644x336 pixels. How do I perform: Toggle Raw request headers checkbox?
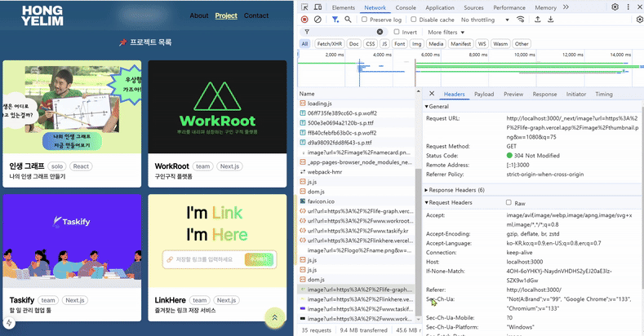point(509,202)
